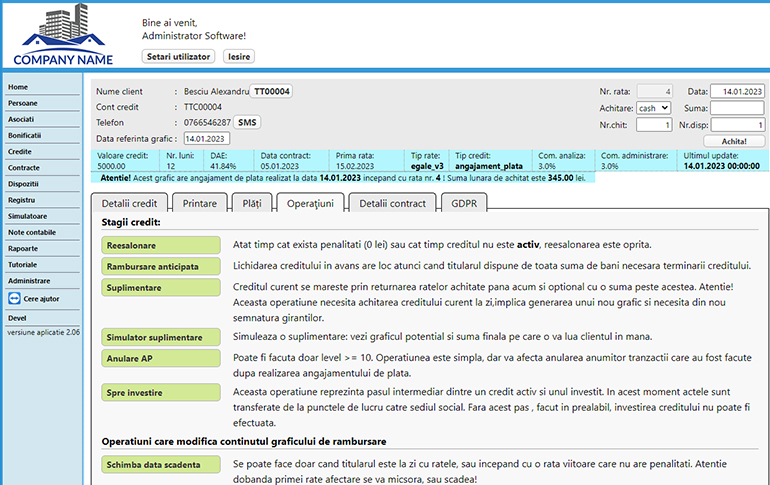Click versiune aplicatie 2.06 text
The image size is (770, 485).
(x=43, y=332)
